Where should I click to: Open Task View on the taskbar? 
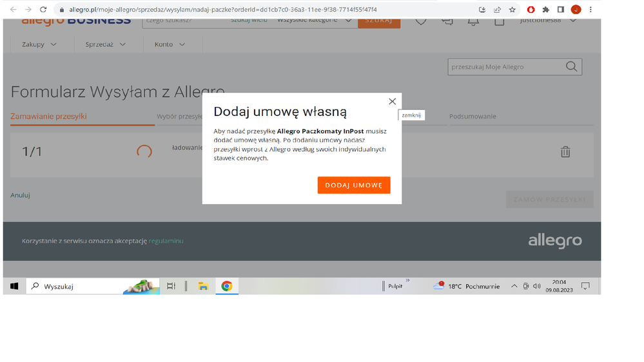tap(171, 286)
